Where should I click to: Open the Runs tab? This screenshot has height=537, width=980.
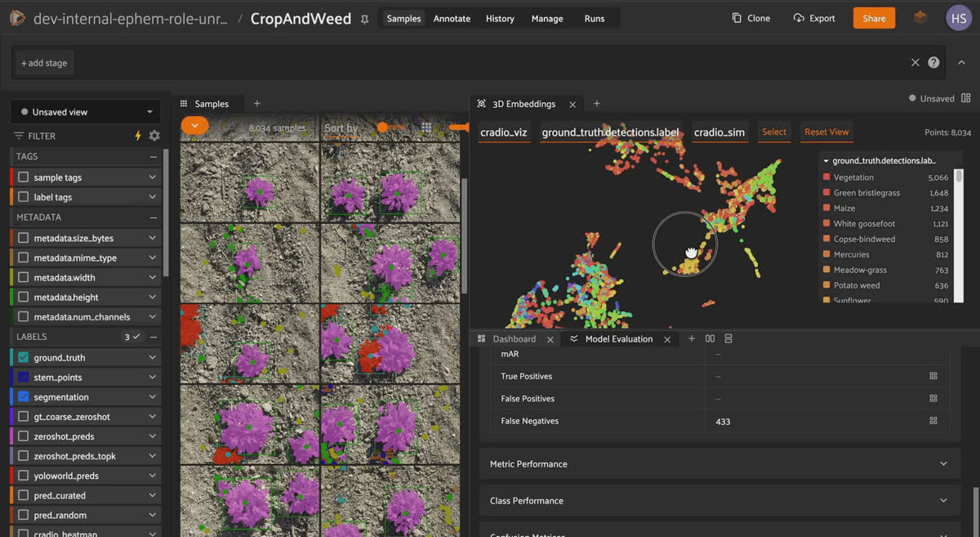[x=595, y=18]
